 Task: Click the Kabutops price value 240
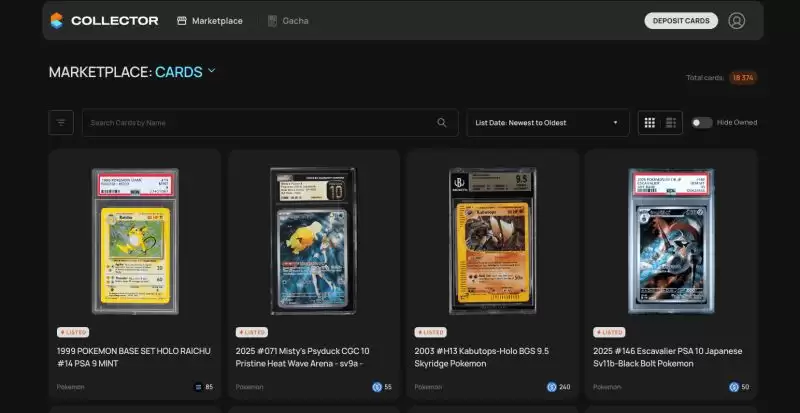point(565,387)
